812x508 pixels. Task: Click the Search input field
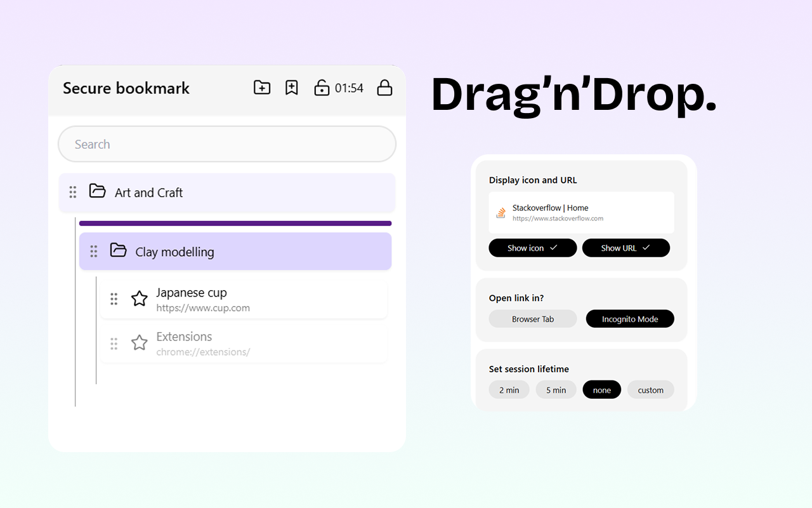tap(226, 144)
